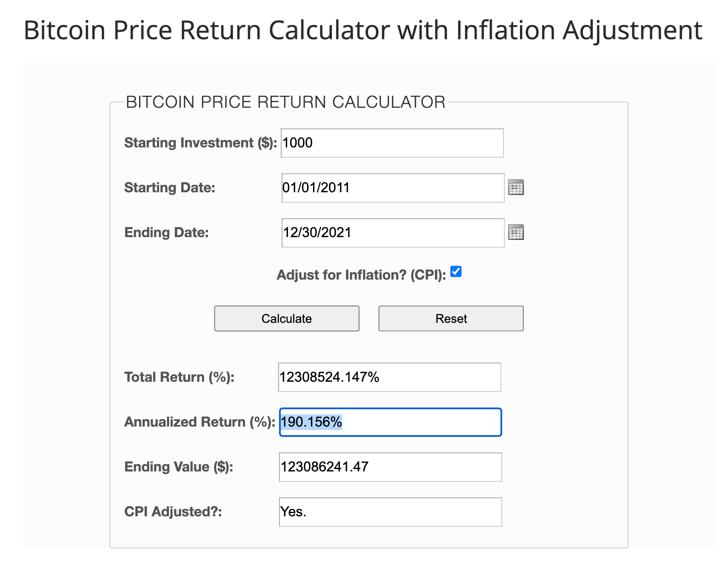Click the CPI Adjusted result field
Viewport: 728px width, 576px height.
pos(390,512)
